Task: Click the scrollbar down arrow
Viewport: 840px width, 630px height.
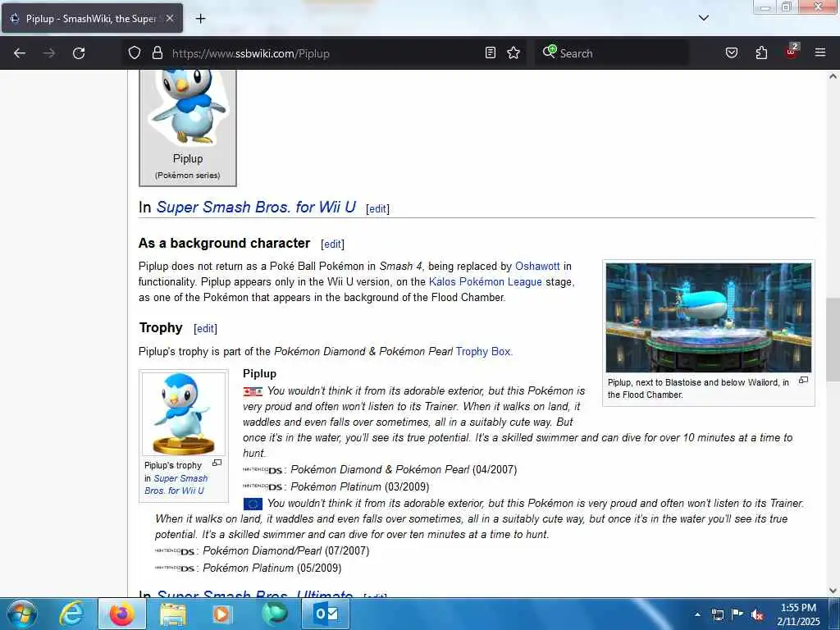Action: tap(833, 591)
